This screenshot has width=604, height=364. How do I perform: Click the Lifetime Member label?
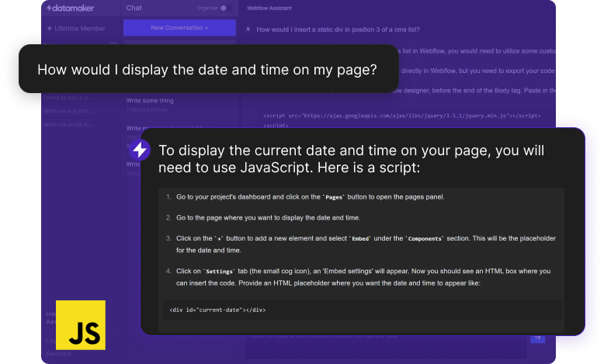tap(80, 29)
